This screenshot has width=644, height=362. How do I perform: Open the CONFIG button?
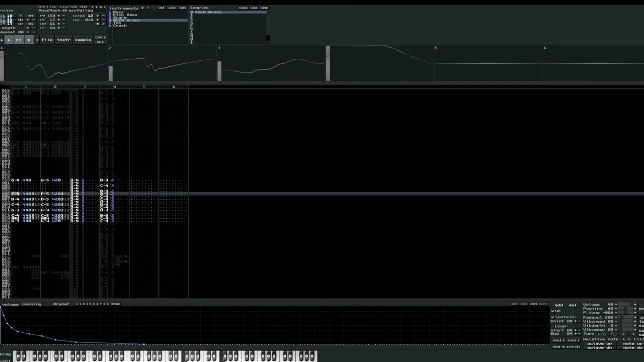pyautogui.click(x=100, y=37)
